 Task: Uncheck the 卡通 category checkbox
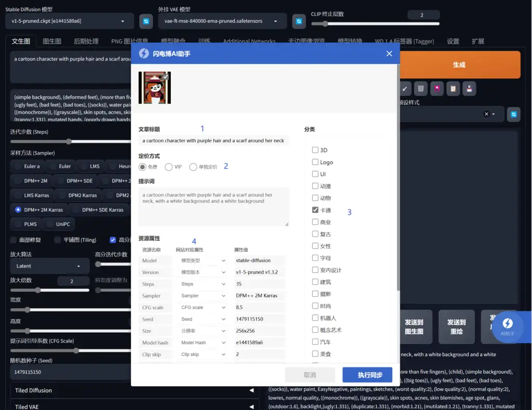pos(315,210)
